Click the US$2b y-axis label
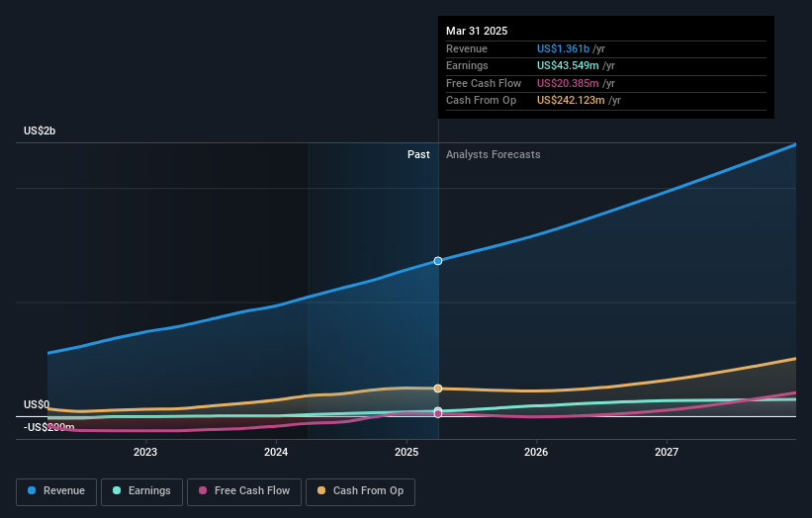 coord(40,130)
